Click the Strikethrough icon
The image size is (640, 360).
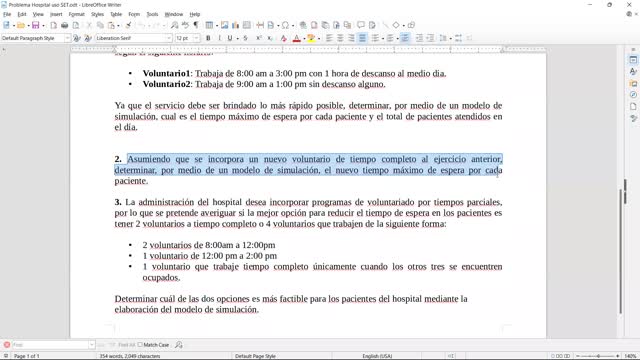pyautogui.click(x=245, y=38)
